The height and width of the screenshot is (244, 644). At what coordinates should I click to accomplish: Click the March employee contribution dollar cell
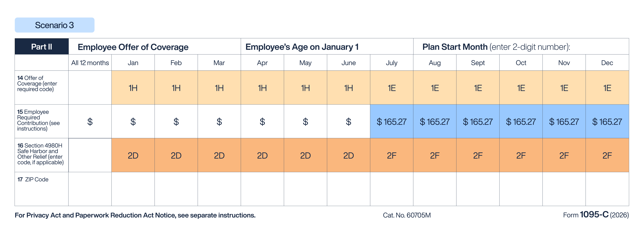(219, 121)
